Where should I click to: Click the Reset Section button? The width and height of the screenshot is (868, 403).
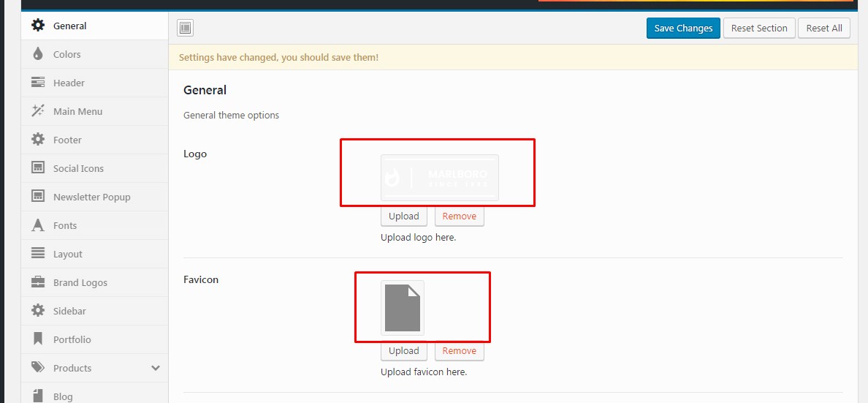pyautogui.click(x=759, y=29)
